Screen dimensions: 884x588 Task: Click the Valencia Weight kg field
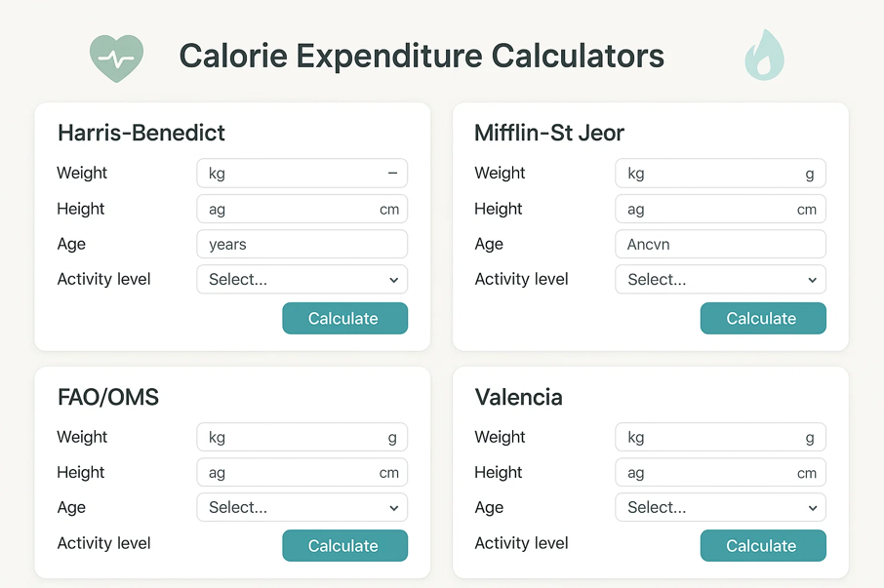[x=719, y=437]
